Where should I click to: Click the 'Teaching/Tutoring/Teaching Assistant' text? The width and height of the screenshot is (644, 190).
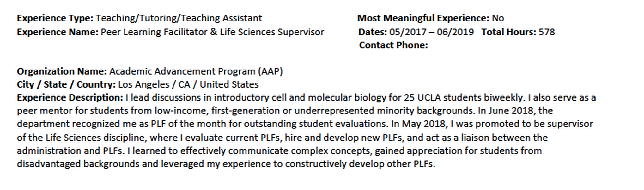point(179,18)
